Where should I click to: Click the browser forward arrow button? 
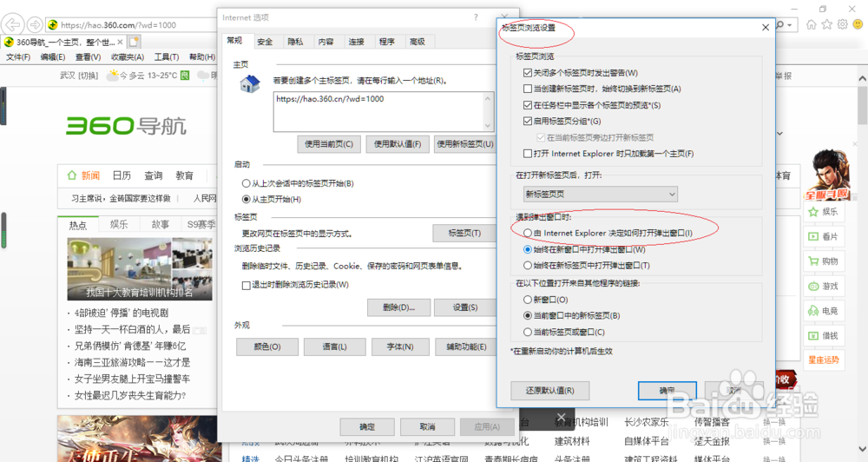[35, 25]
